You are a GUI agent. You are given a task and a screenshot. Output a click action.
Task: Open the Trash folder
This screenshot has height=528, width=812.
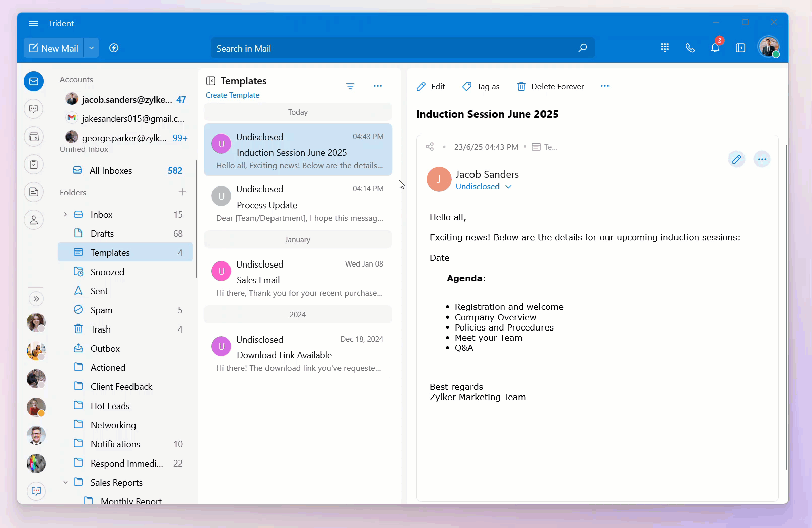tap(126, 329)
